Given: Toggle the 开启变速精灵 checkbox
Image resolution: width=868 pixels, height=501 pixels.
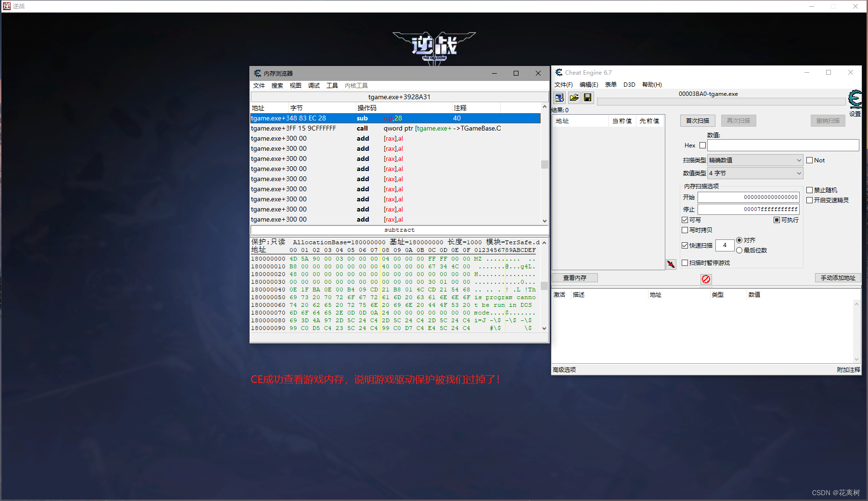Looking at the screenshot, I should point(809,200).
